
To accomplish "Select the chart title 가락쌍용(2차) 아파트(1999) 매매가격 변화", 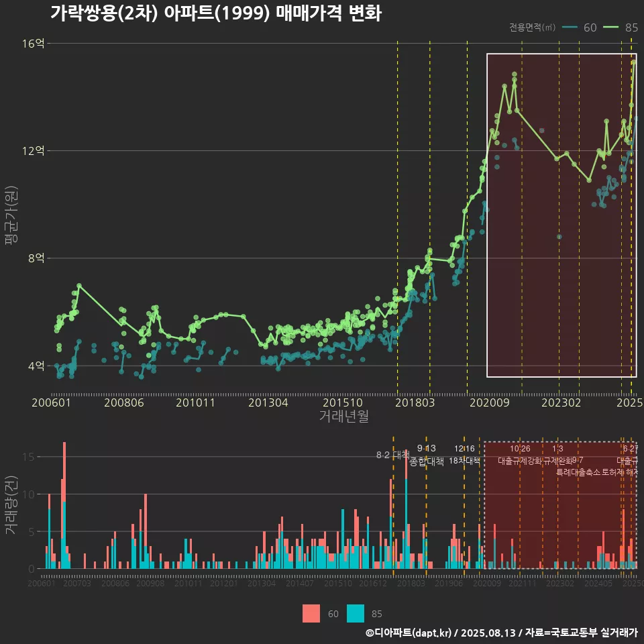I will 216,13.
